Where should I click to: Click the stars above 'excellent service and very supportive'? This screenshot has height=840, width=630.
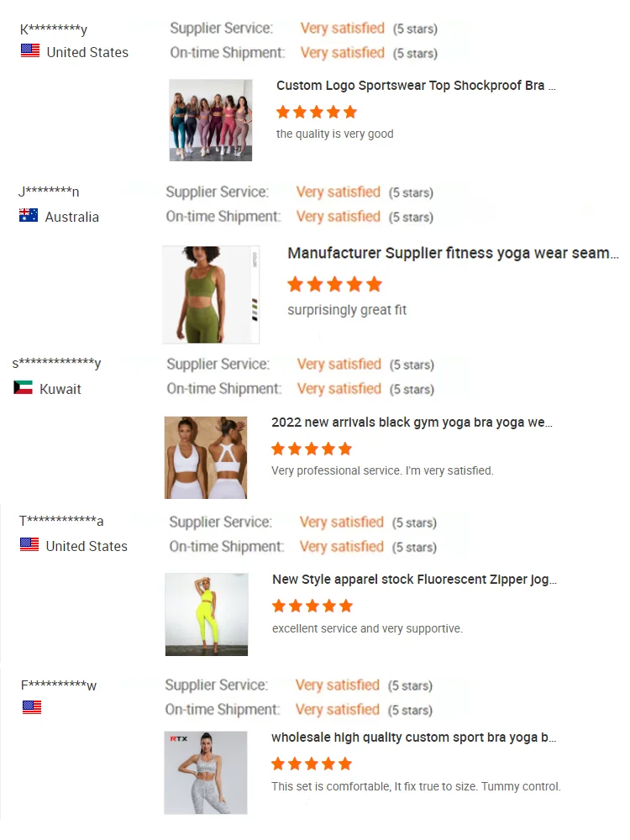pos(312,606)
